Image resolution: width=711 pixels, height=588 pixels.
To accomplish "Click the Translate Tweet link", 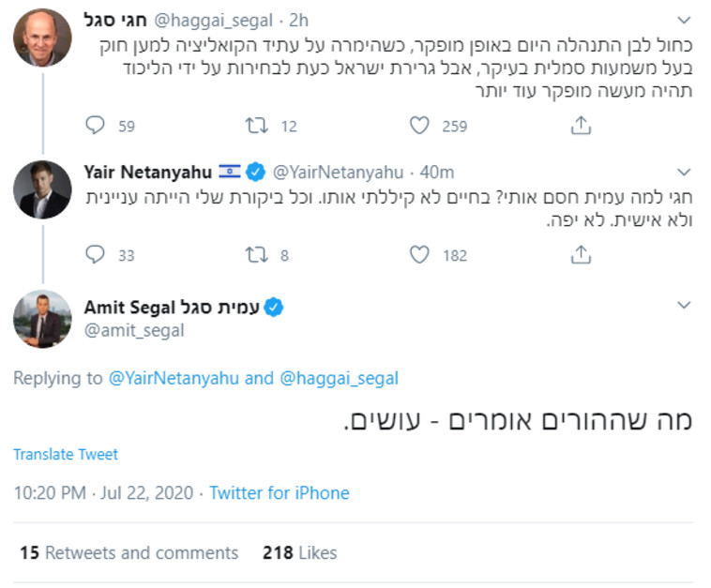I will pyautogui.click(x=66, y=455).
